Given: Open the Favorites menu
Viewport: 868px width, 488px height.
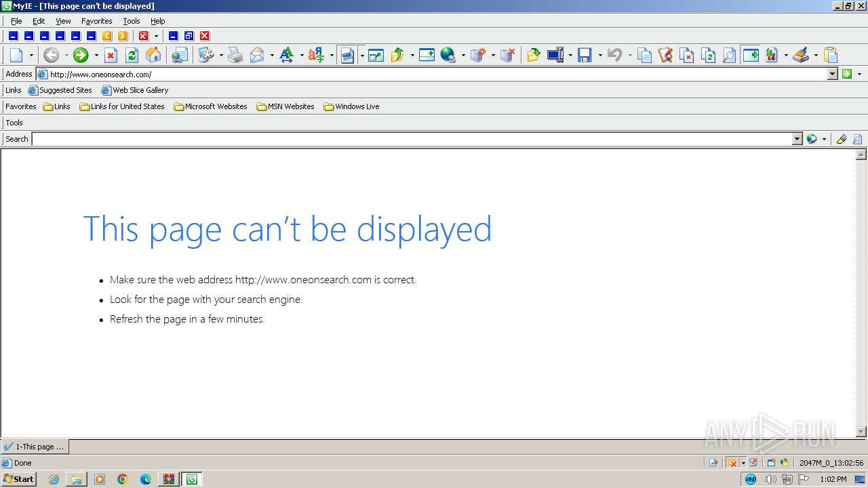Looking at the screenshot, I should 96,21.
